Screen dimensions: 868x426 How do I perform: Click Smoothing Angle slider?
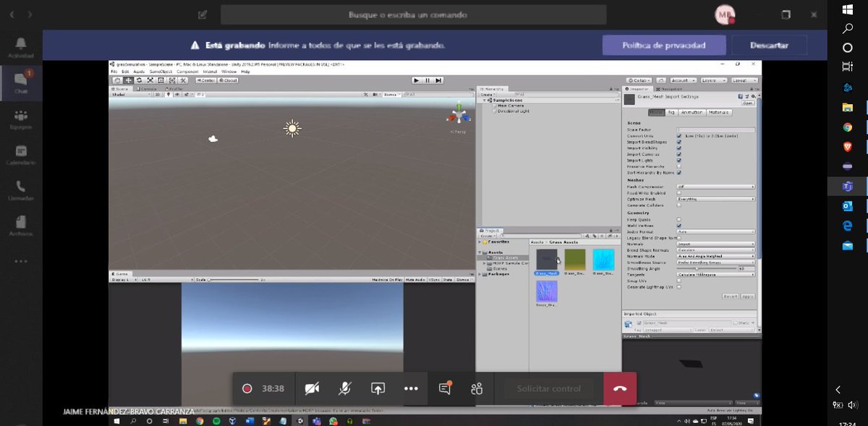coord(707,268)
